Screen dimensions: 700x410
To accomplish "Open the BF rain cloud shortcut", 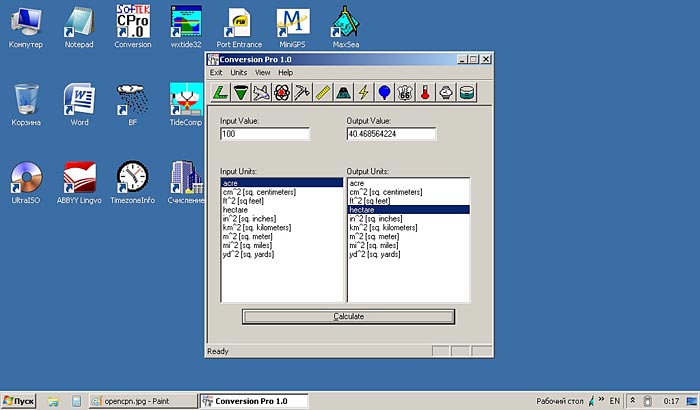I will tap(133, 105).
